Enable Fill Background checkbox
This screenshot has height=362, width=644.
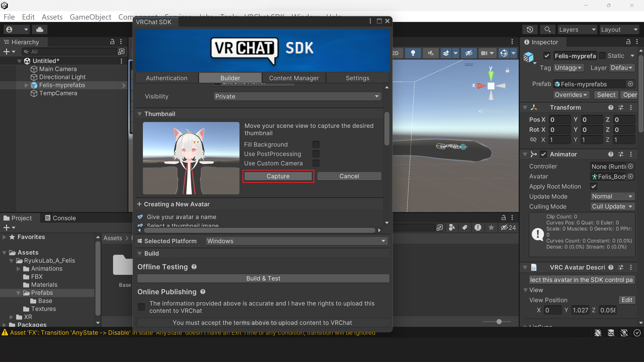316,144
